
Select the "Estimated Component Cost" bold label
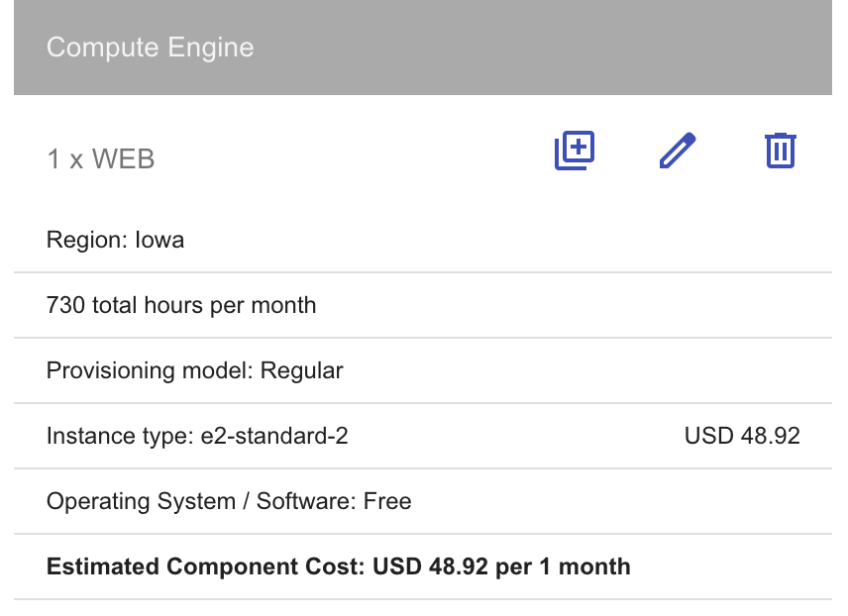[x=205, y=566]
